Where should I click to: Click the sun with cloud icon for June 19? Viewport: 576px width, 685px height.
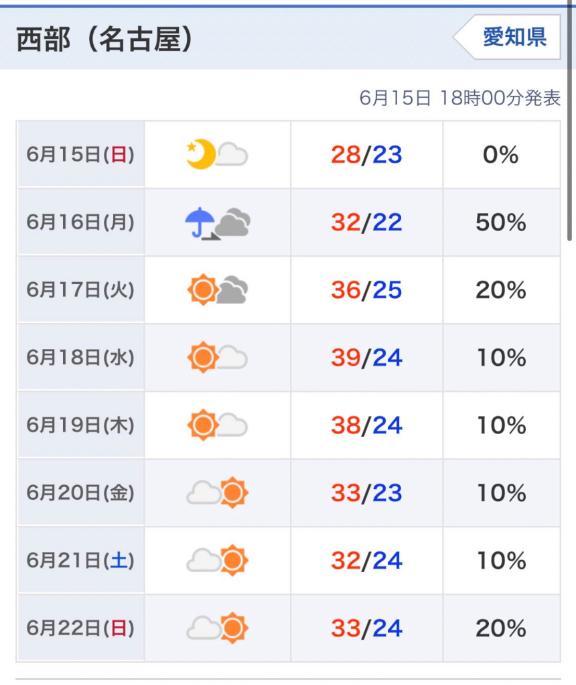217,425
